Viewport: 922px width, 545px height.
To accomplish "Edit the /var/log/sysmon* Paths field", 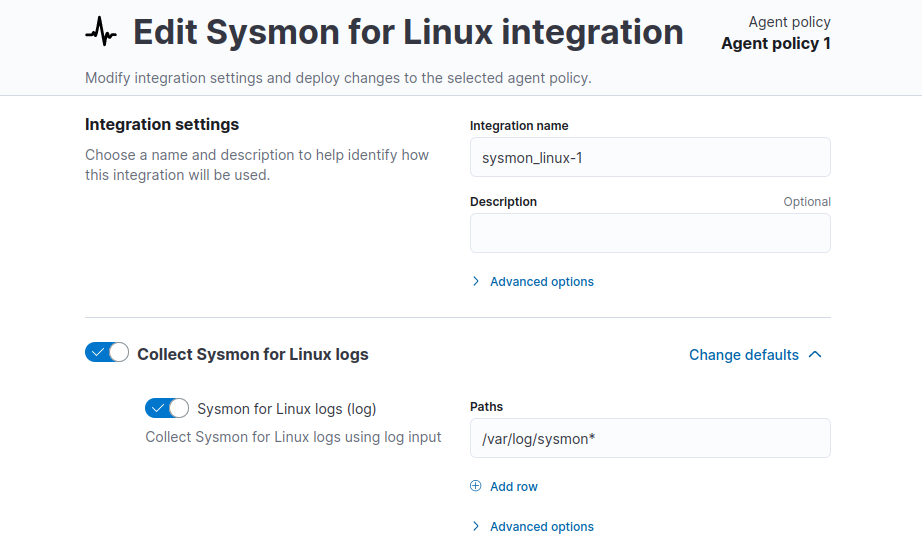I will [x=650, y=438].
